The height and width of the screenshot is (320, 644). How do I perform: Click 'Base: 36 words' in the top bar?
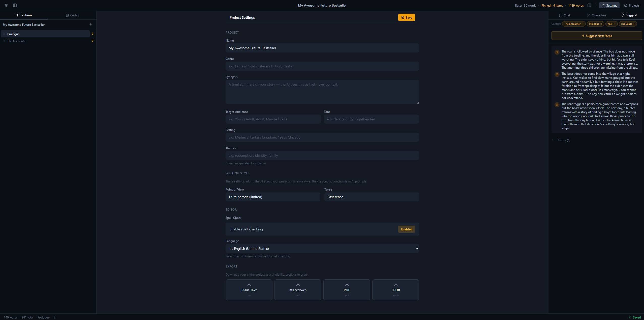[526, 5]
